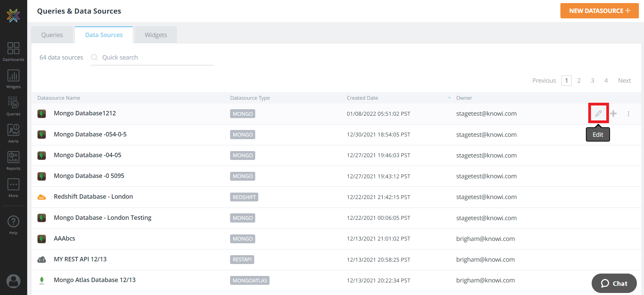Go to page 2 of data sources

579,81
